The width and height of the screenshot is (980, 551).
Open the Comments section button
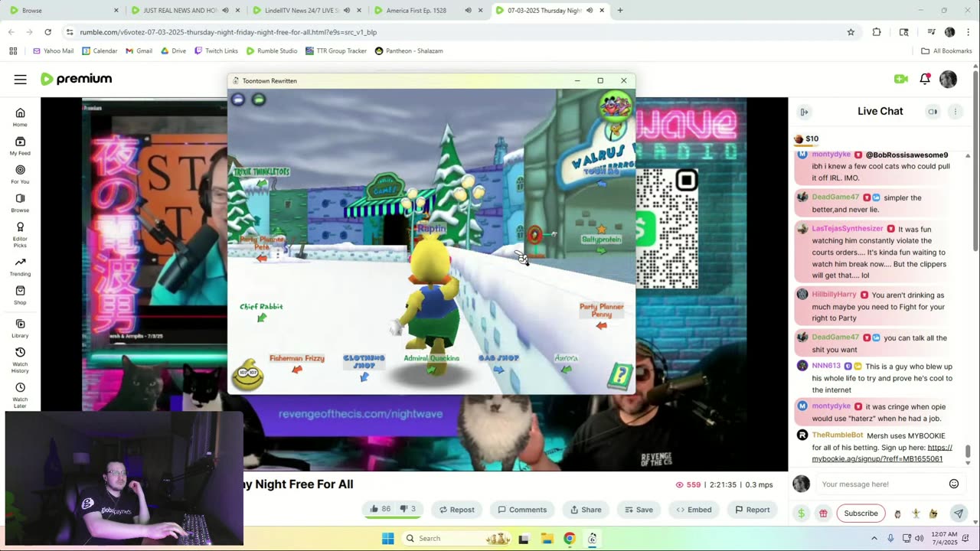click(522, 510)
